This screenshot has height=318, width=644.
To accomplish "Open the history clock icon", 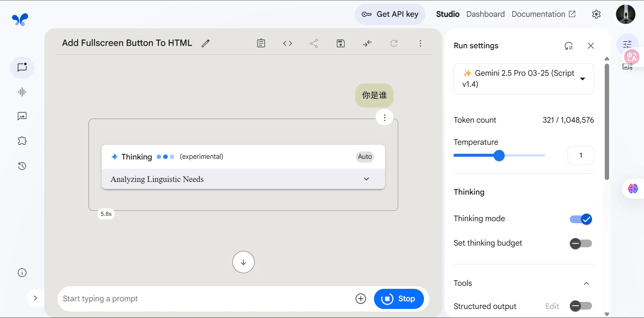I will 22,166.
